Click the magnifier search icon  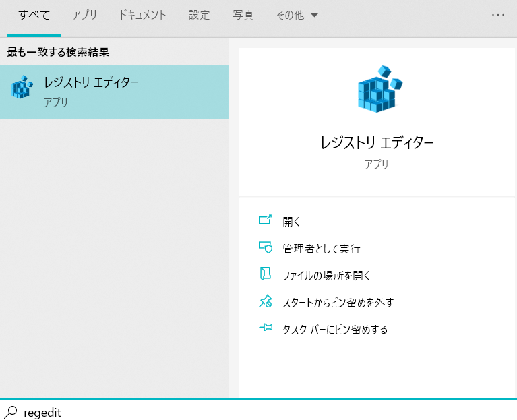pyautogui.click(x=11, y=411)
